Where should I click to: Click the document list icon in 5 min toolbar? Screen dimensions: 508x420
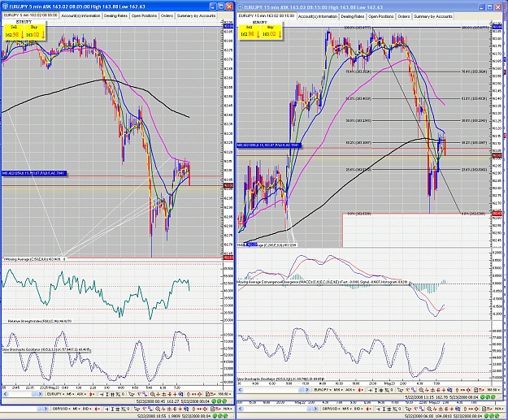tap(207, 394)
